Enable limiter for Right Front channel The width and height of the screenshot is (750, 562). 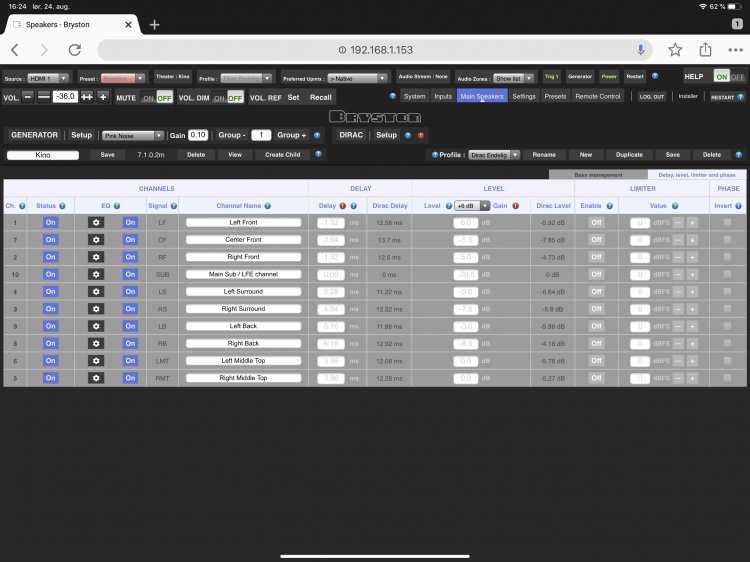click(596, 257)
